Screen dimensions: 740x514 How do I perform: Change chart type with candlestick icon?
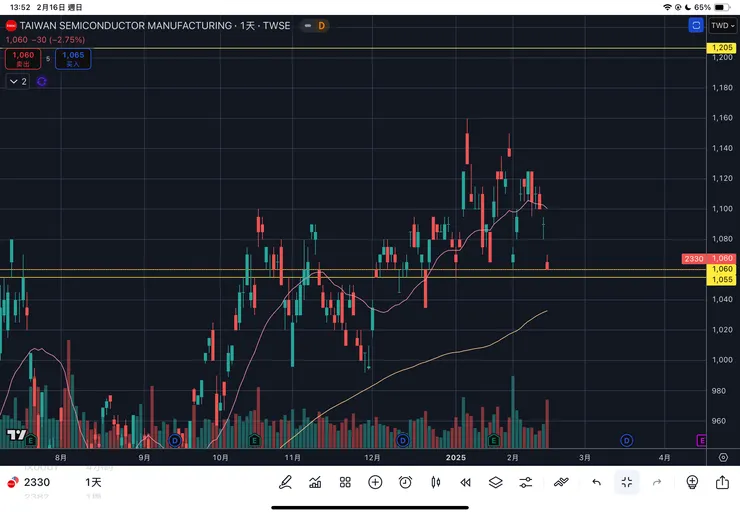[436, 482]
